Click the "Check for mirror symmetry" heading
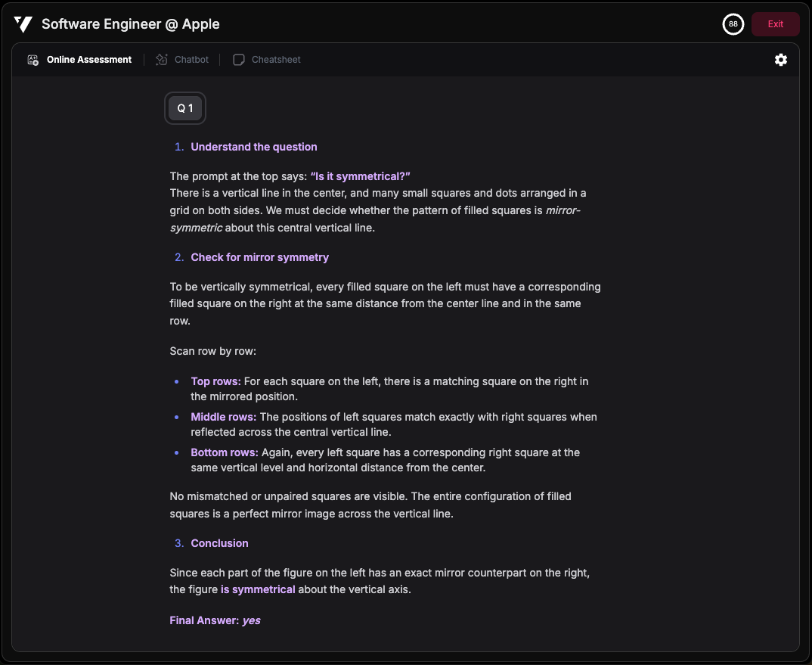 click(x=259, y=257)
